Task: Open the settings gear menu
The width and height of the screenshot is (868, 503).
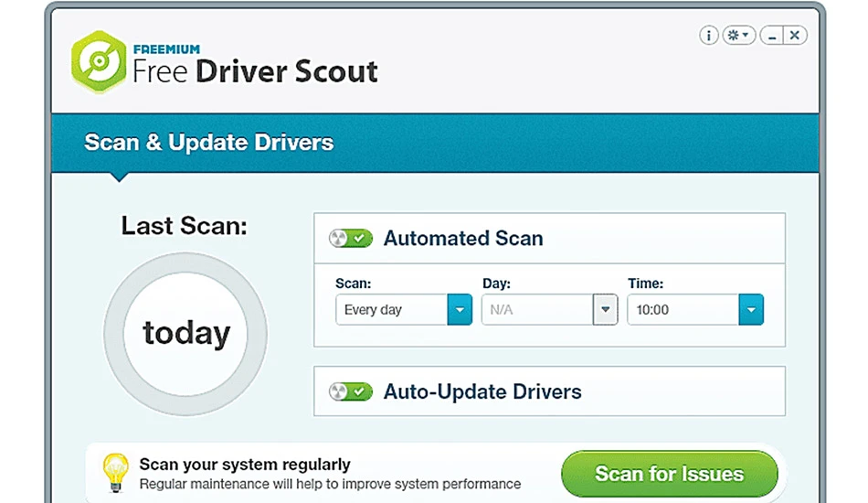Action: coord(738,36)
